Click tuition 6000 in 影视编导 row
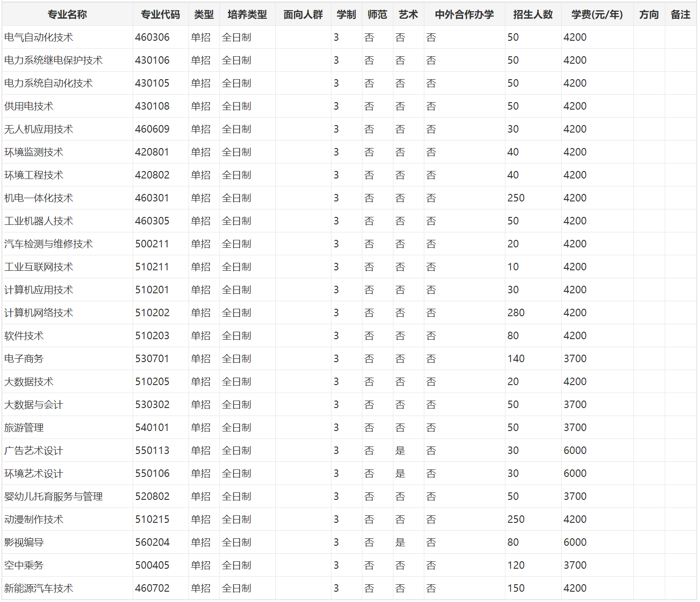700x602 pixels. tap(575, 542)
